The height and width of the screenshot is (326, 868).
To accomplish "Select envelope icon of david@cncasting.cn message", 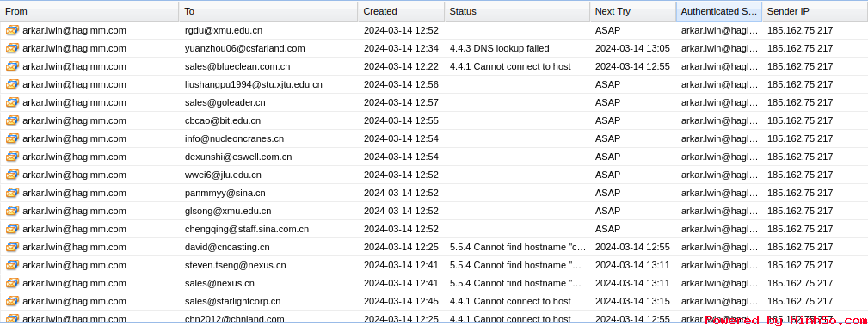I will pyautogui.click(x=12, y=247).
